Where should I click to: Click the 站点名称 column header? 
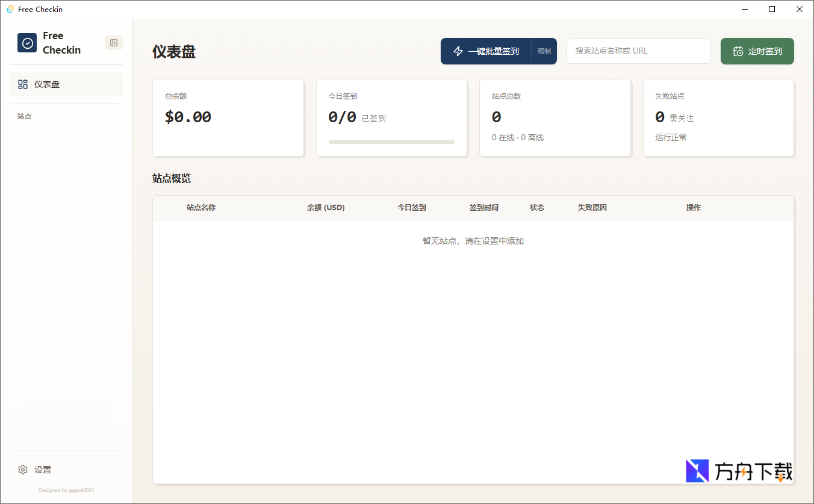[x=201, y=207]
